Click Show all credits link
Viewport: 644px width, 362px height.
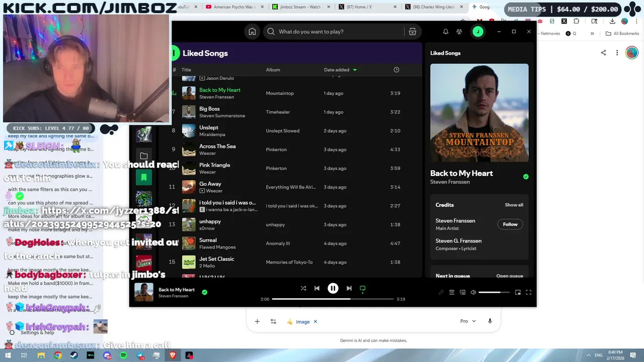(514, 205)
